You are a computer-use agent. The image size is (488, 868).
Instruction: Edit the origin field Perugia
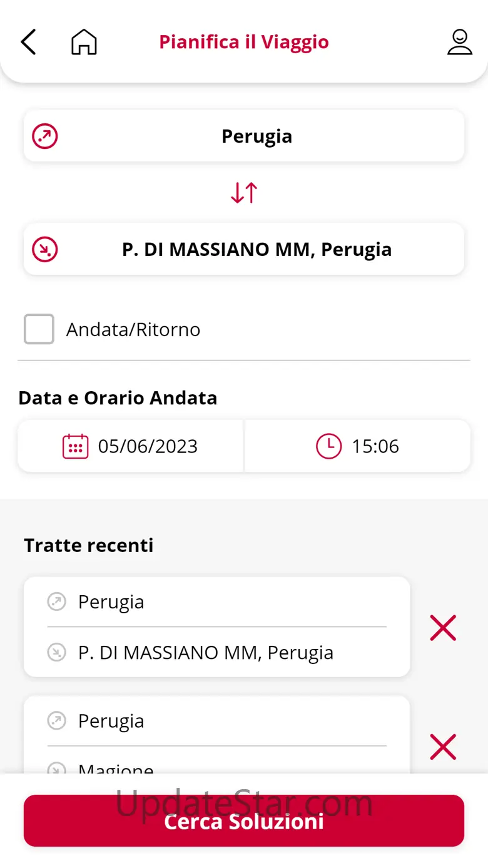[x=257, y=136]
